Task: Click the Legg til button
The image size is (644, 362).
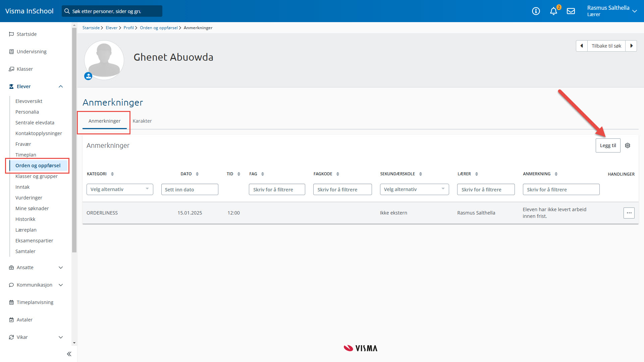Action: coord(608,145)
